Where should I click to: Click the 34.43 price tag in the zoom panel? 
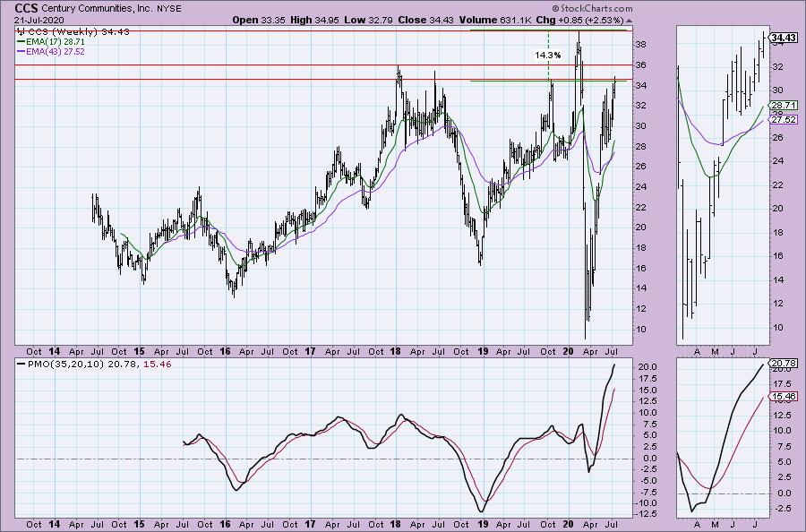click(x=785, y=38)
